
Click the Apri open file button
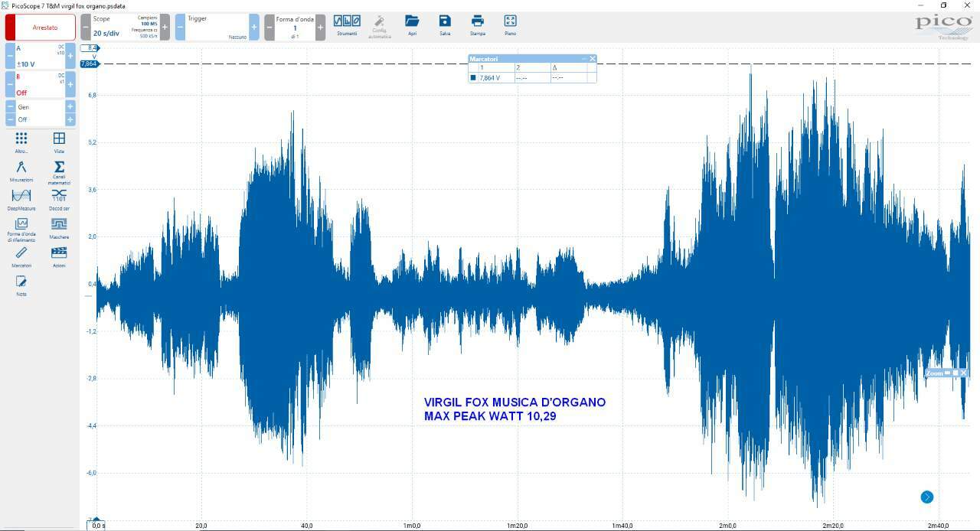[x=413, y=25]
